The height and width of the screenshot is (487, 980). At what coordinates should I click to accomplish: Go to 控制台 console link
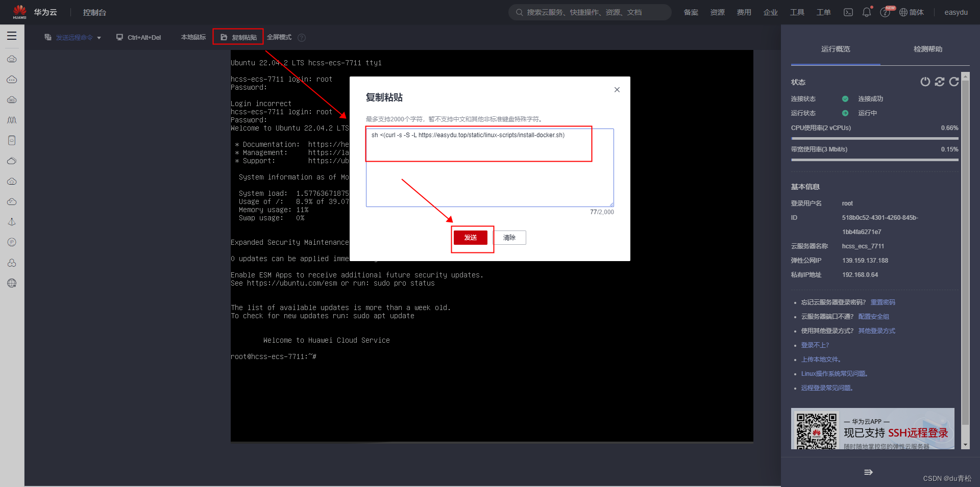coord(94,12)
